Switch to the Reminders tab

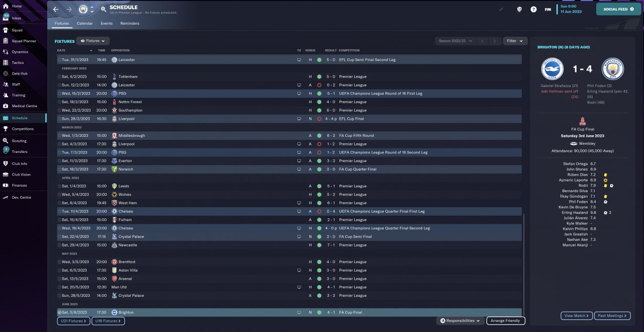pyautogui.click(x=130, y=23)
